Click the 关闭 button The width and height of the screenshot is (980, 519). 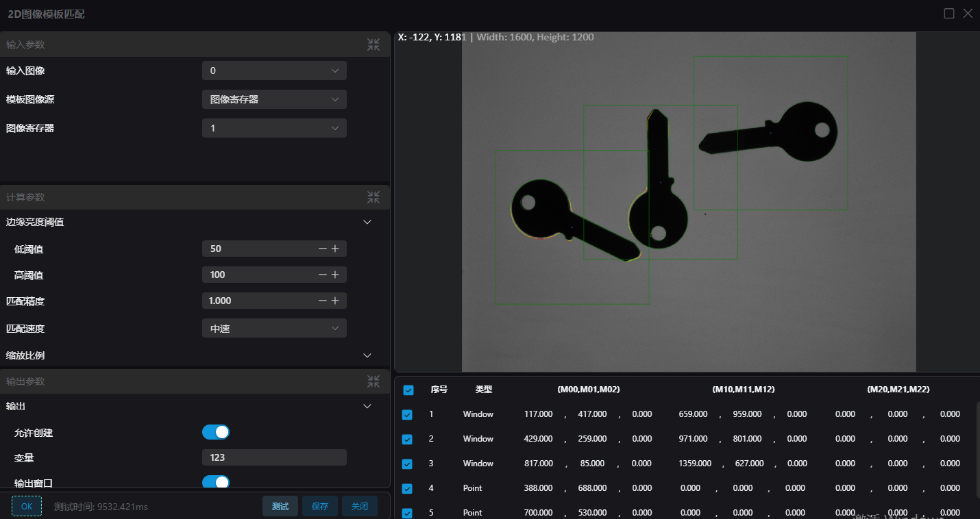360,506
